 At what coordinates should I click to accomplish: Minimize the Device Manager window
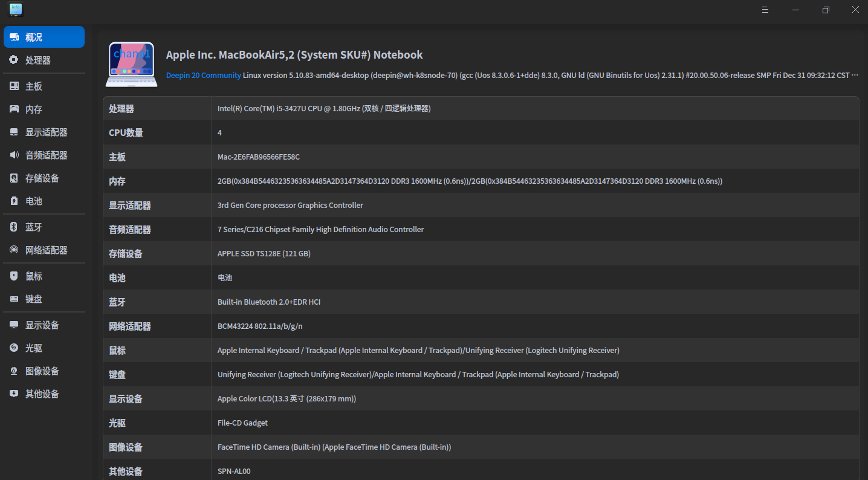click(795, 10)
